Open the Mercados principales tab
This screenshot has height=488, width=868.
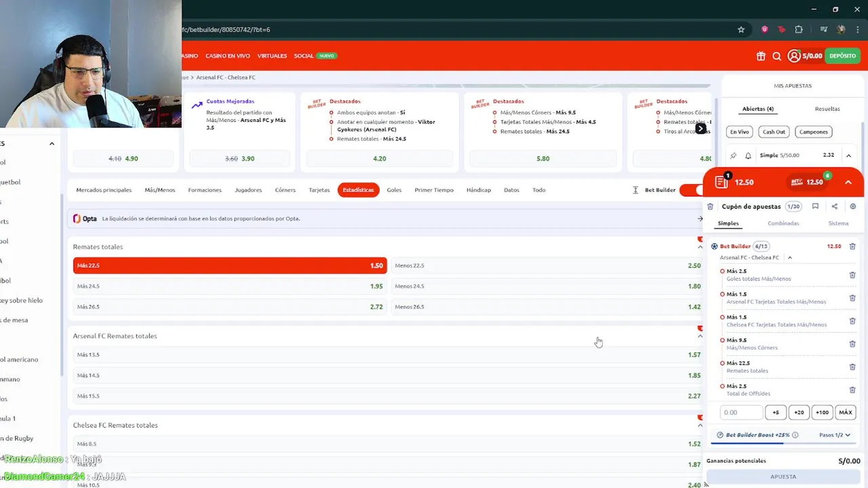click(104, 190)
